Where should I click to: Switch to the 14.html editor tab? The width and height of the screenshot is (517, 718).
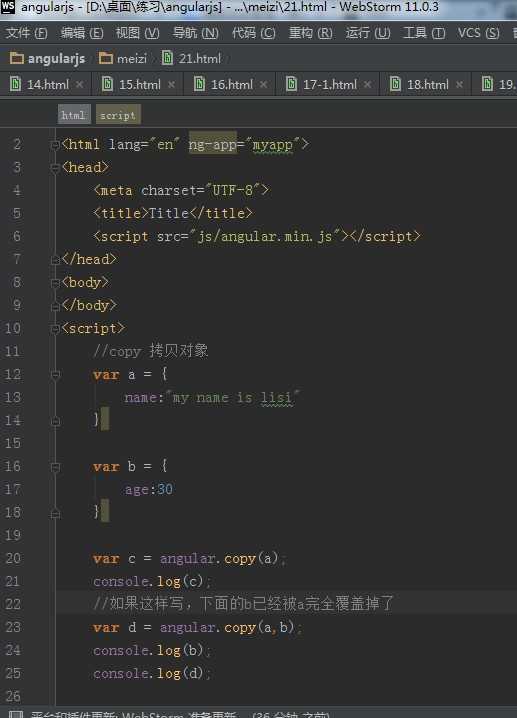pyautogui.click(x=48, y=85)
